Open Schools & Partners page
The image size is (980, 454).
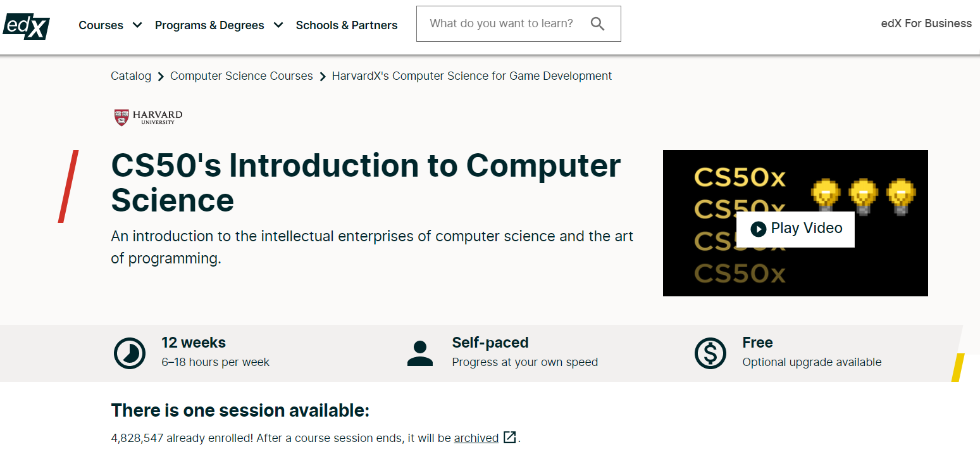[347, 25]
